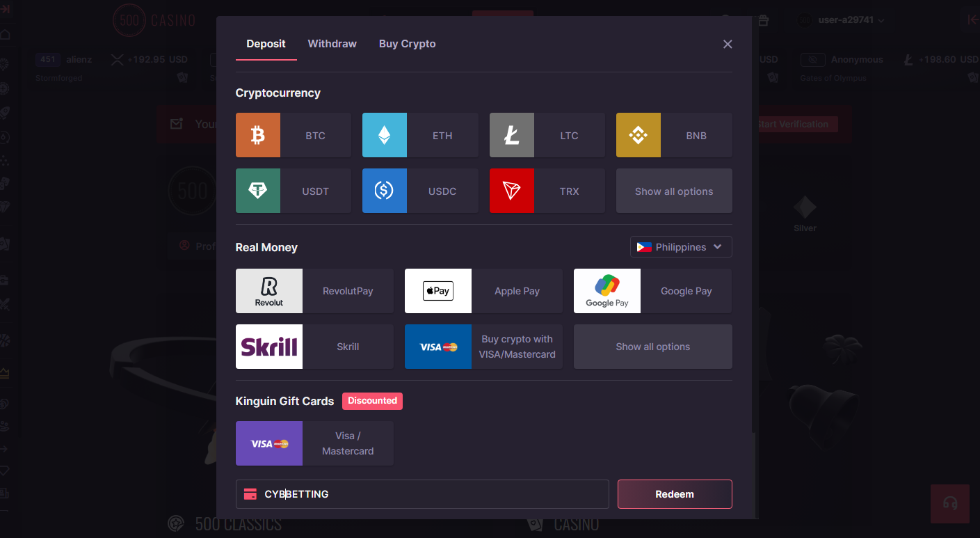
Task: Select RevolutPay payment method
Action: [314, 291]
